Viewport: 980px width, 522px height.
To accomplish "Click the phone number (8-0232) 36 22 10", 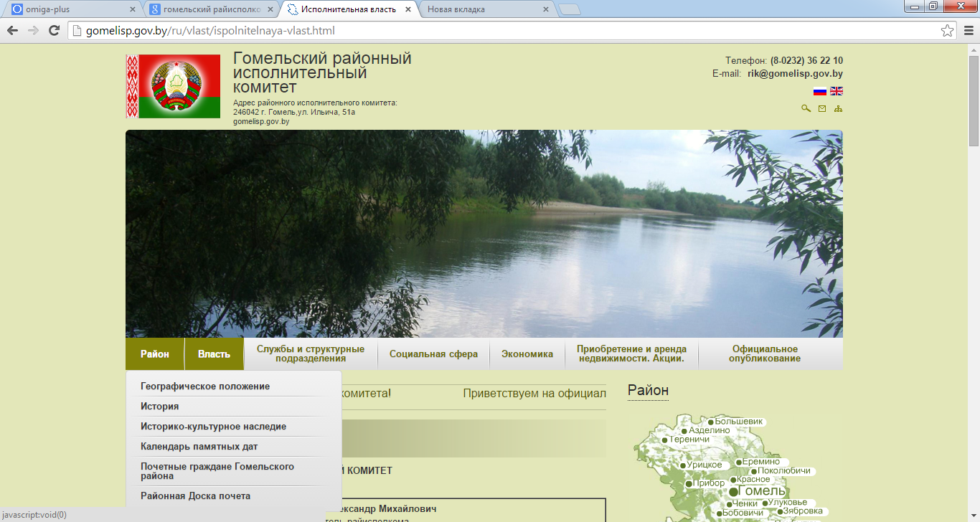I will [x=806, y=61].
